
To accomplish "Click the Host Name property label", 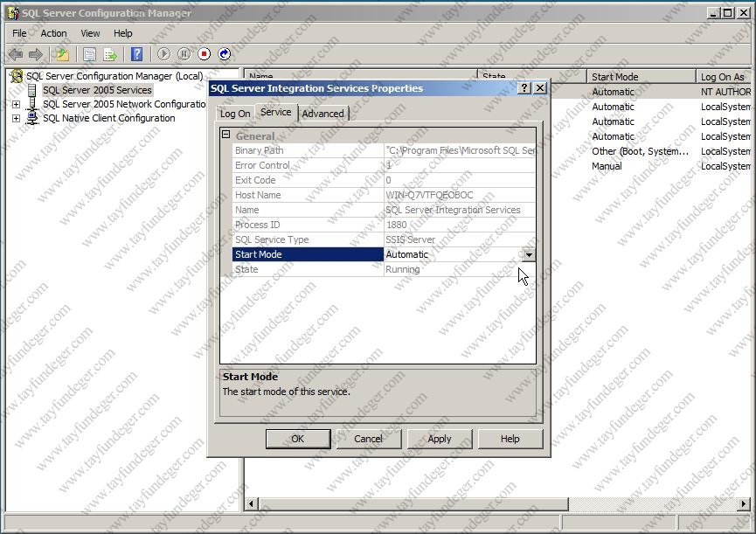I will point(258,195).
